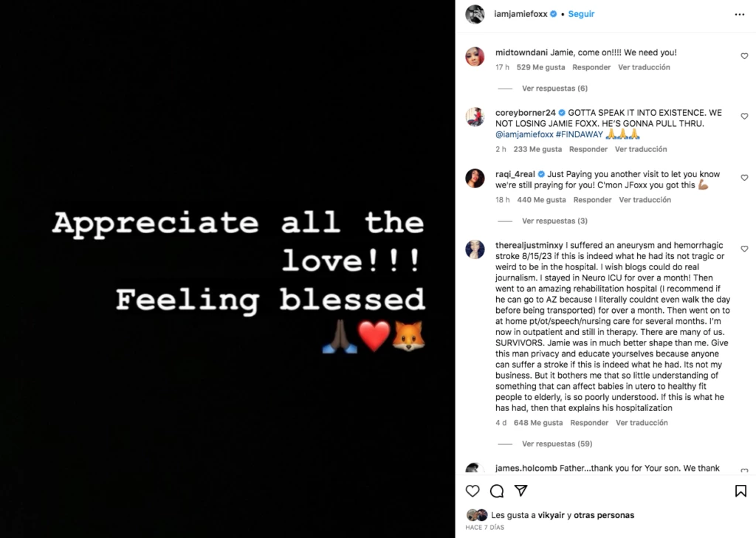Share the post with the paper plane icon
Image resolution: width=756 pixels, height=538 pixels.
tap(520, 491)
